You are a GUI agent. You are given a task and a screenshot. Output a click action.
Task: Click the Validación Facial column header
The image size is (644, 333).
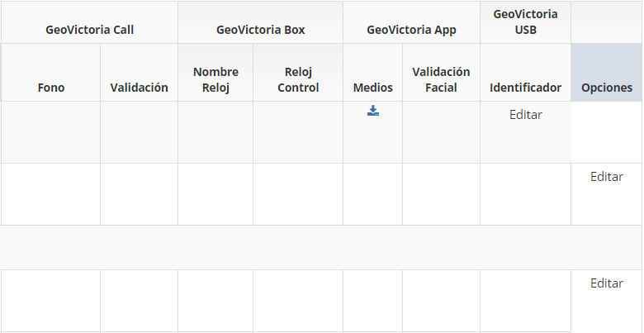pyautogui.click(x=441, y=79)
